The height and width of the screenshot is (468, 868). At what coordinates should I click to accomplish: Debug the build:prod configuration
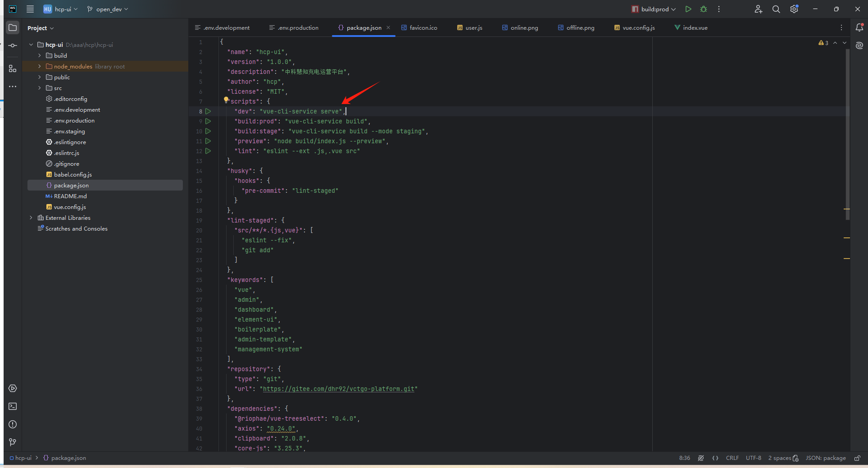[x=704, y=9]
